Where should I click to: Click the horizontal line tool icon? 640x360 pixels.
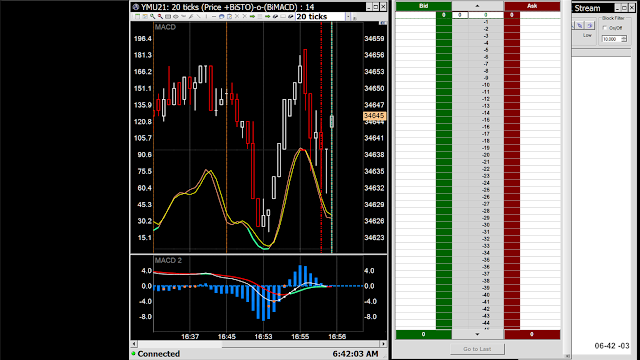point(214,16)
